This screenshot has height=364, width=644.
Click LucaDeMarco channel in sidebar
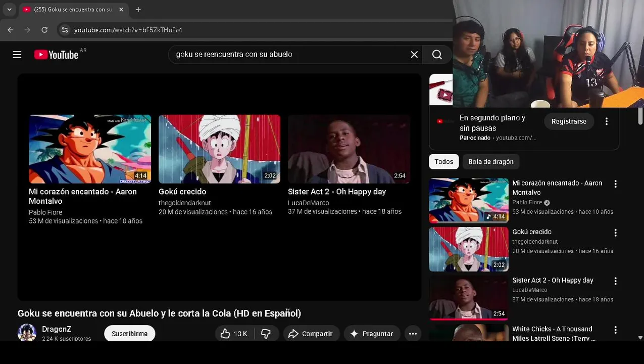pos(530,290)
